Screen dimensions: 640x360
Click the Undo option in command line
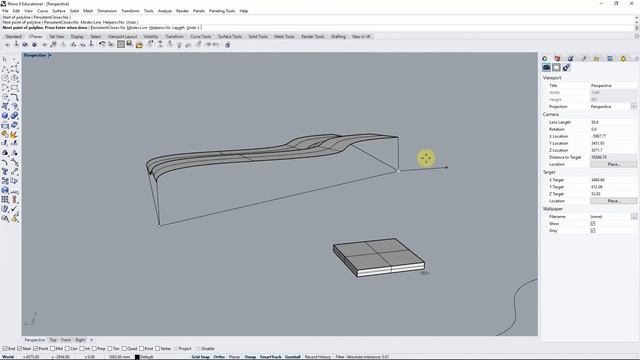click(x=191, y=28)
